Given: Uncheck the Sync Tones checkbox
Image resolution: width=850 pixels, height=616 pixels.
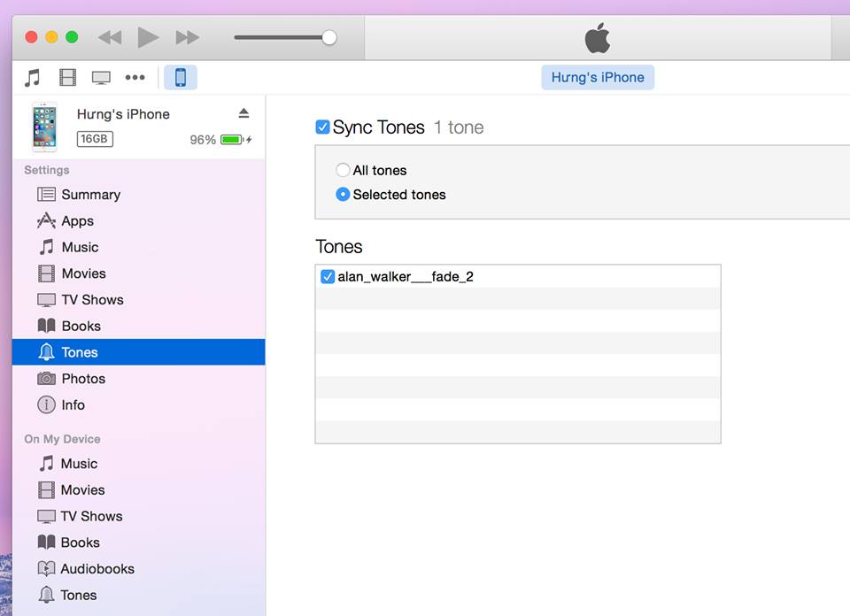Looking at the screenshot, I should (x=323, y=127).
